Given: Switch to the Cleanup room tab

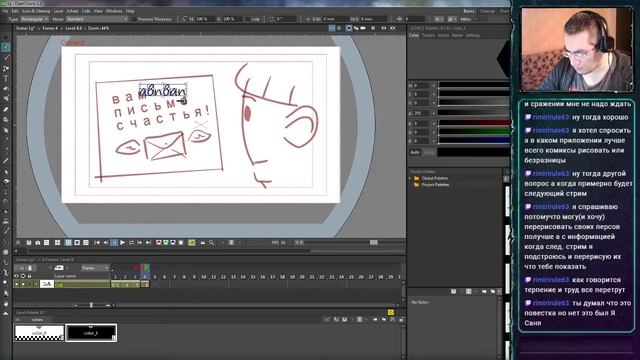Looking at the screenshot, I should tap(487, 11).
